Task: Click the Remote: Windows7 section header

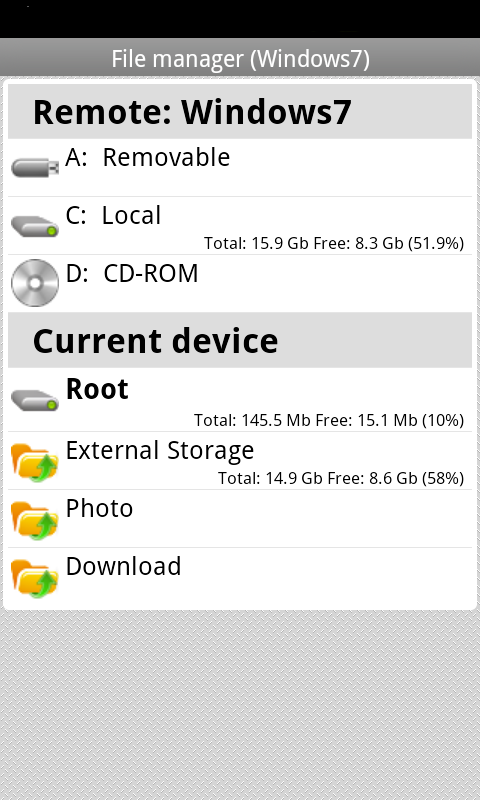Action: click(240, 111)
